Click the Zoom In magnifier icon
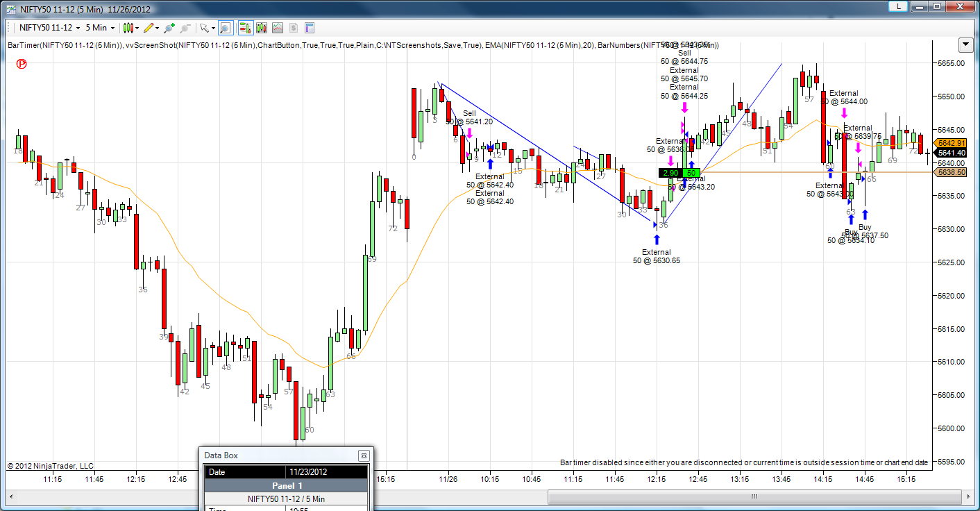 tap(169, 28)
